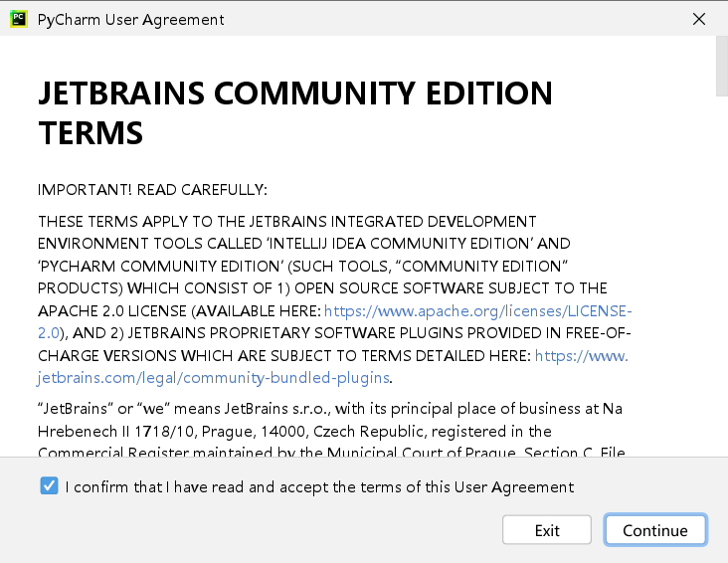Click the 'IMPORTANT! READ CAREFULLY:' line
Viewport: 728px width, 563px height.
pyautogui.click(x=152, y=190)
